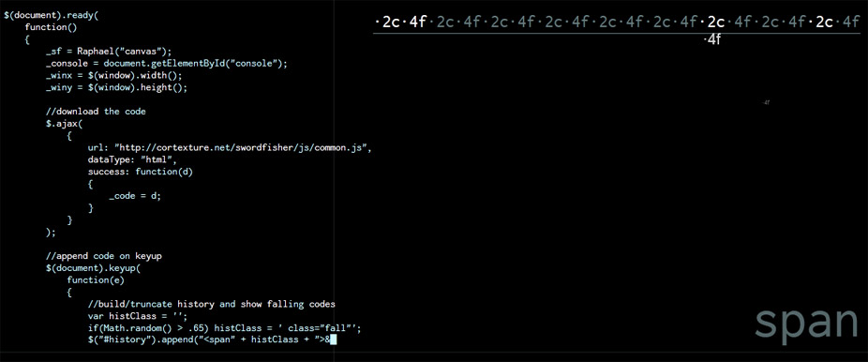Image resolution: width=868 pixels, height=362 pixels.
Task: Select the '_code = d;' statement
Action: [x=135, y=196]
